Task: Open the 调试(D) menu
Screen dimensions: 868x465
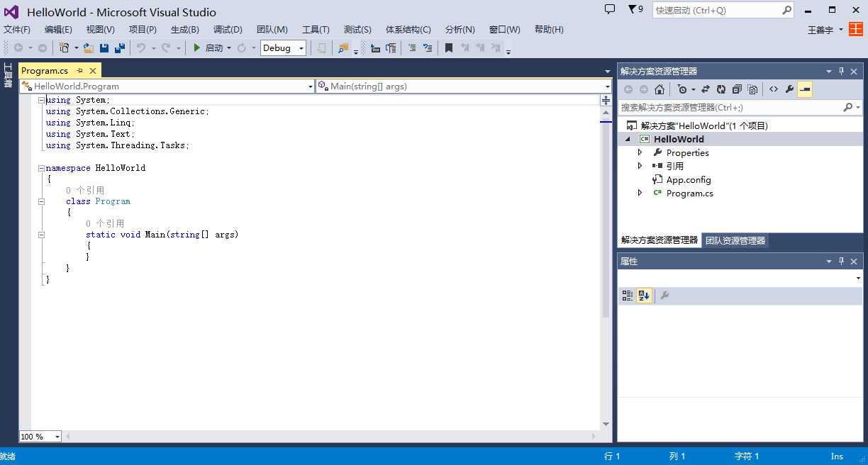Action: point(228,29)
